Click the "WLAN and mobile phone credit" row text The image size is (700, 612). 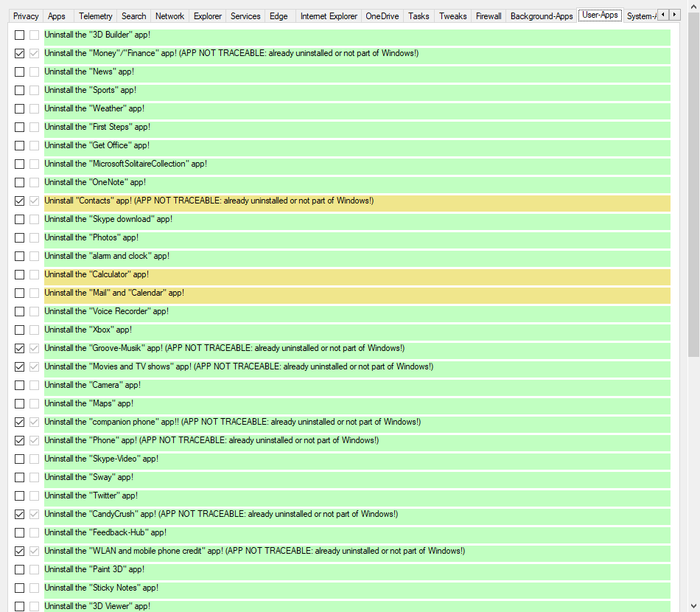[x=254, y=551]
